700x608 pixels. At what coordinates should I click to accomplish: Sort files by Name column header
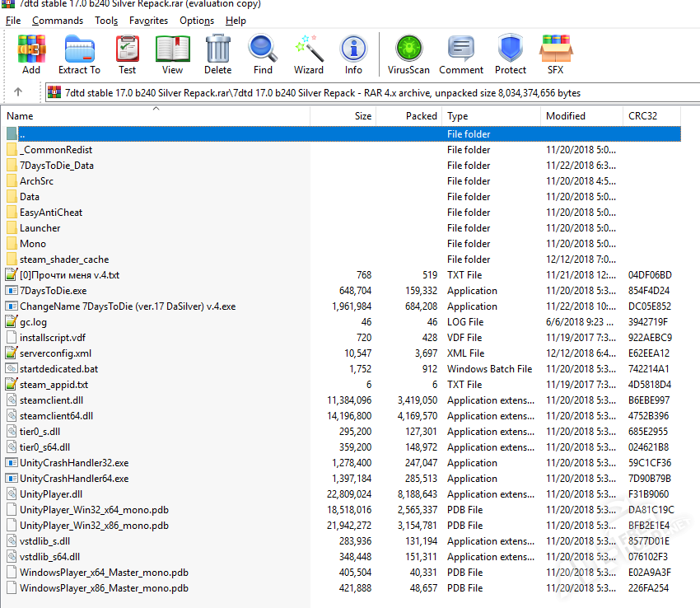21,116
